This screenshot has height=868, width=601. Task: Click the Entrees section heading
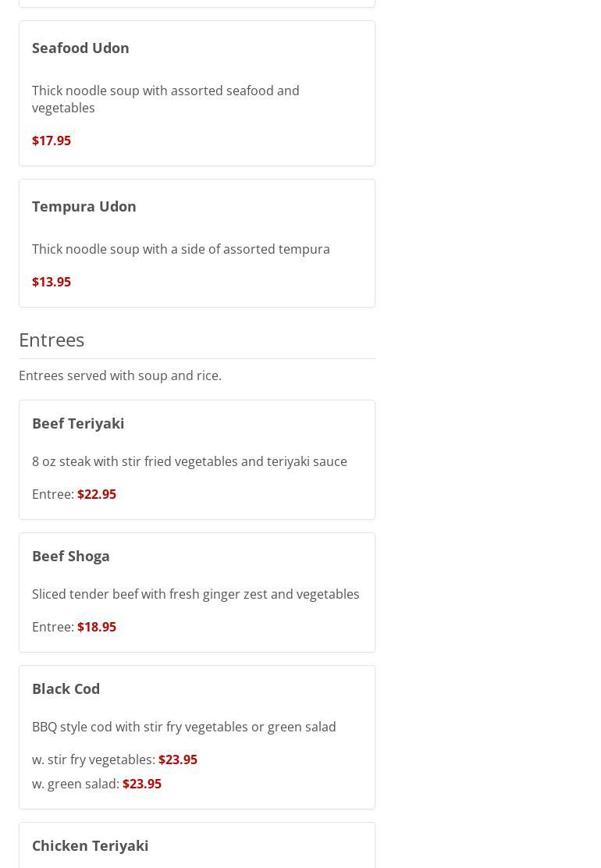coord(52,340)
